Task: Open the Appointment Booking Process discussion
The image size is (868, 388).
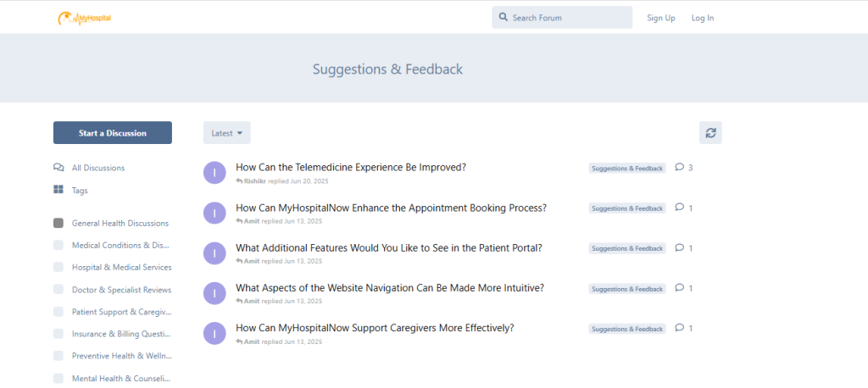Action: click(391, 208)
